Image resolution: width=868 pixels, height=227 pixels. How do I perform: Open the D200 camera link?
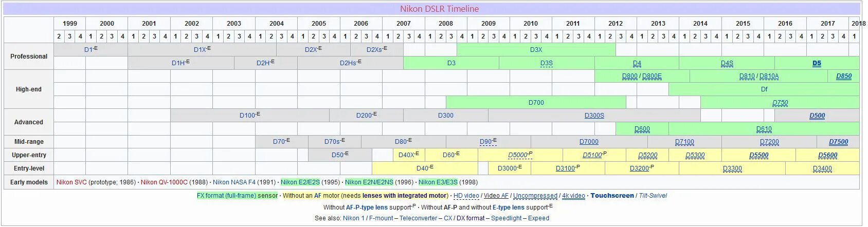[364, 116]
